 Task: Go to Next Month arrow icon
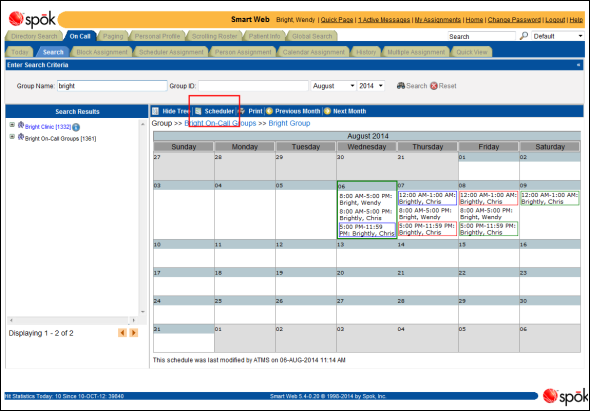pyautogui.click(x=327, y=111)
